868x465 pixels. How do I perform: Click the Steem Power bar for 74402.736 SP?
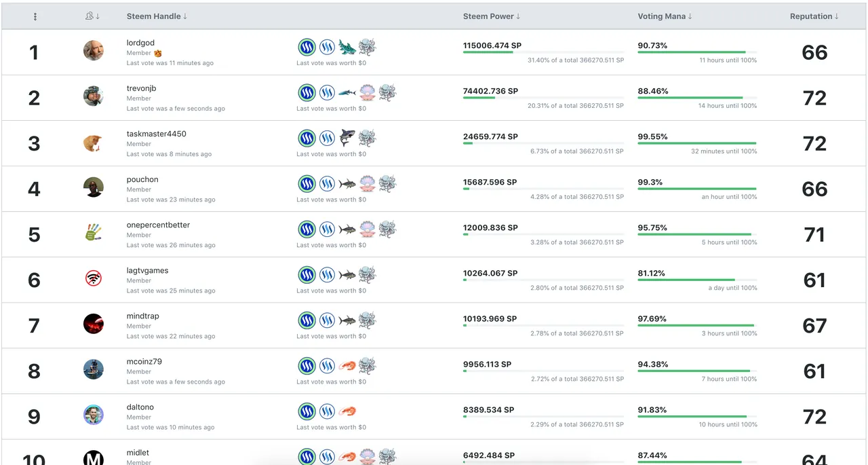coord(543,98)
